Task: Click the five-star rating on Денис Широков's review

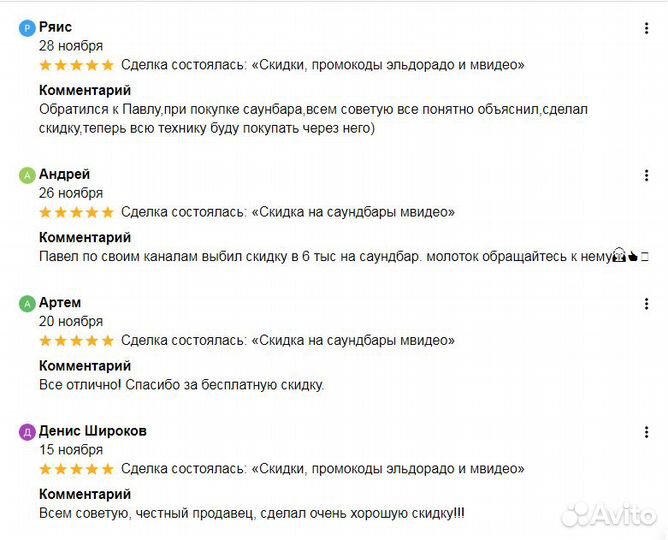Action: (x=76, y=469)
